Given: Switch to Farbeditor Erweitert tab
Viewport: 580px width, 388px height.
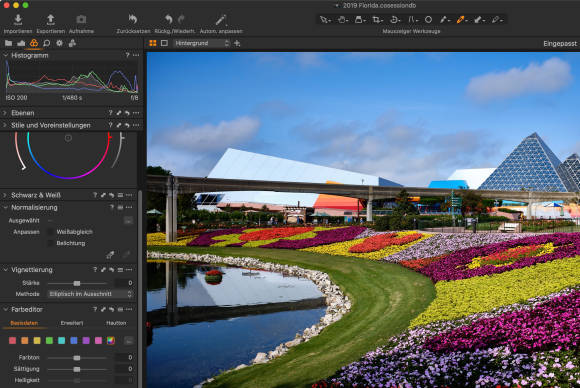Looking at the screenshot, I should (x=72, y=323).
